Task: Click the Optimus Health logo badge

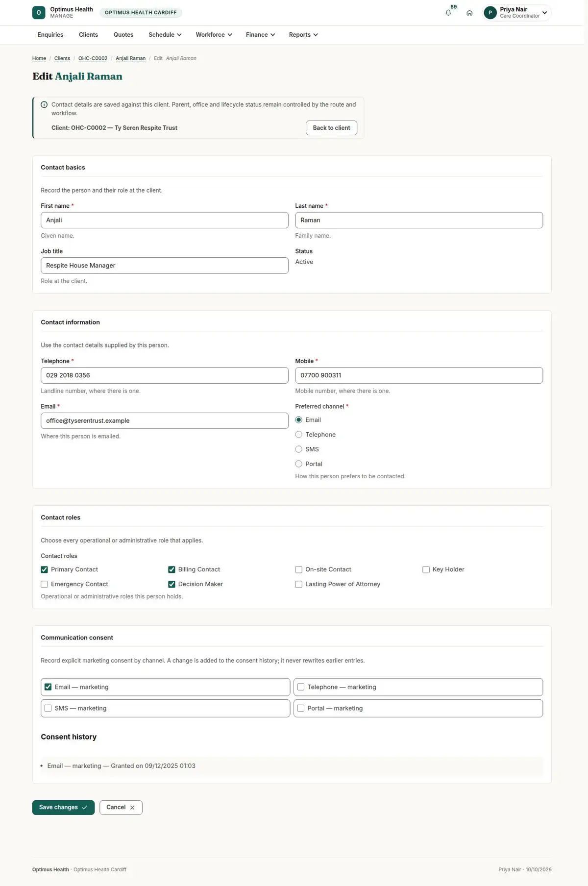Action: coord(39,13)
